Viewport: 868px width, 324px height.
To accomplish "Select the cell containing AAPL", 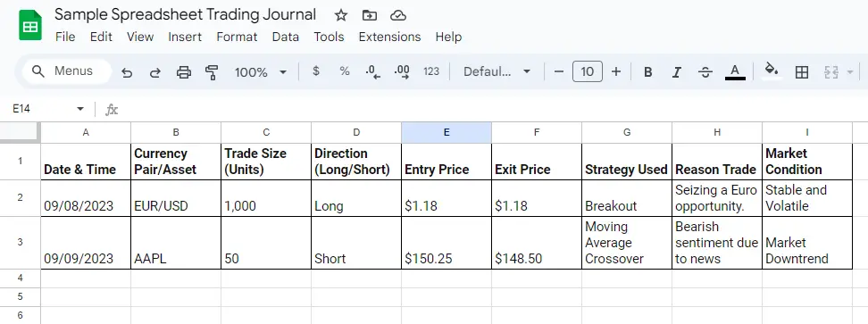I will (176, 243).
